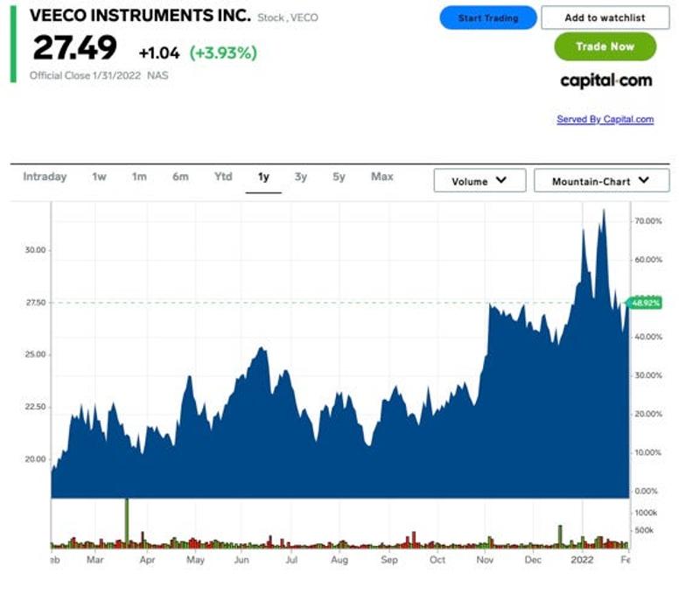Click the Official Close 1/31/2022 text
The width and height of the screenshot is (700, 601).
[x=85, y=75]
